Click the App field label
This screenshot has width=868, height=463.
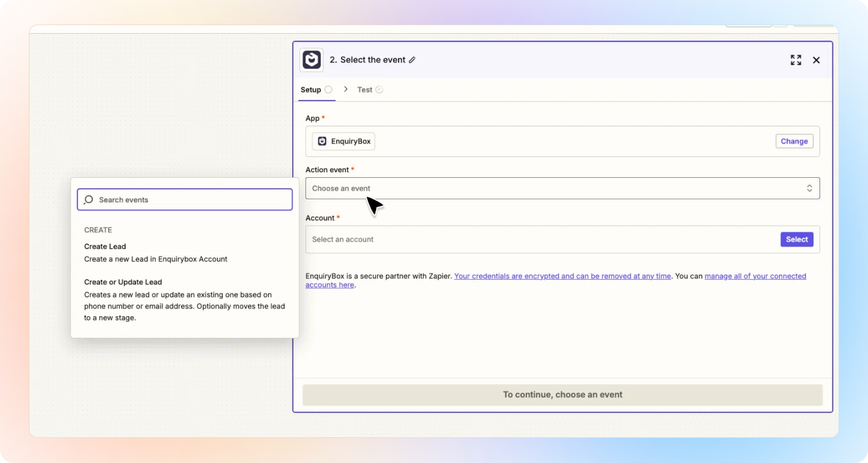[313, 118]
